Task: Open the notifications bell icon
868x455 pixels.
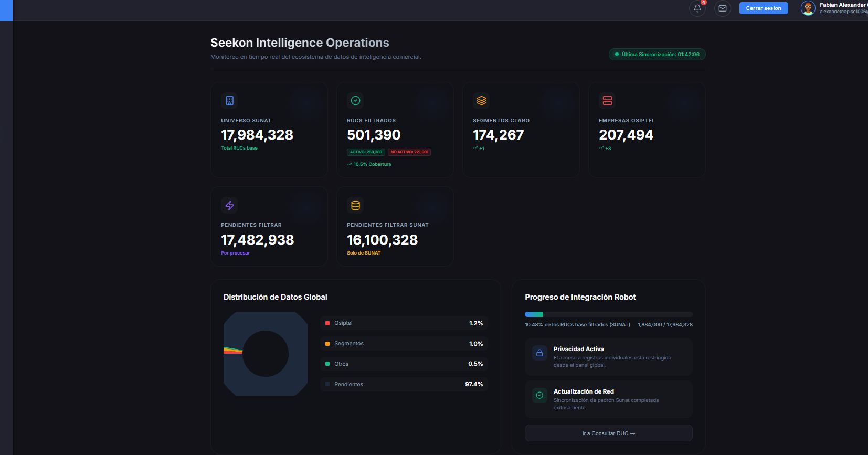Action: click(697, 8)
